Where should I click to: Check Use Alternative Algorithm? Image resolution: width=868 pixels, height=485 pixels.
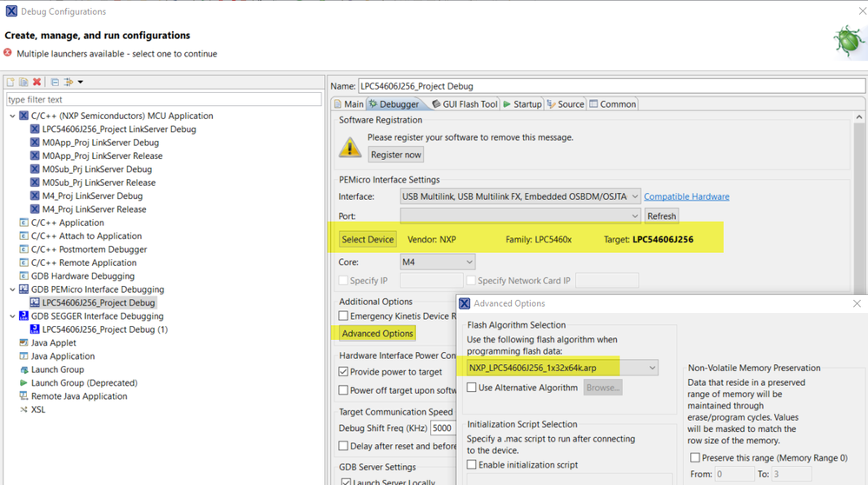(472, 388)
